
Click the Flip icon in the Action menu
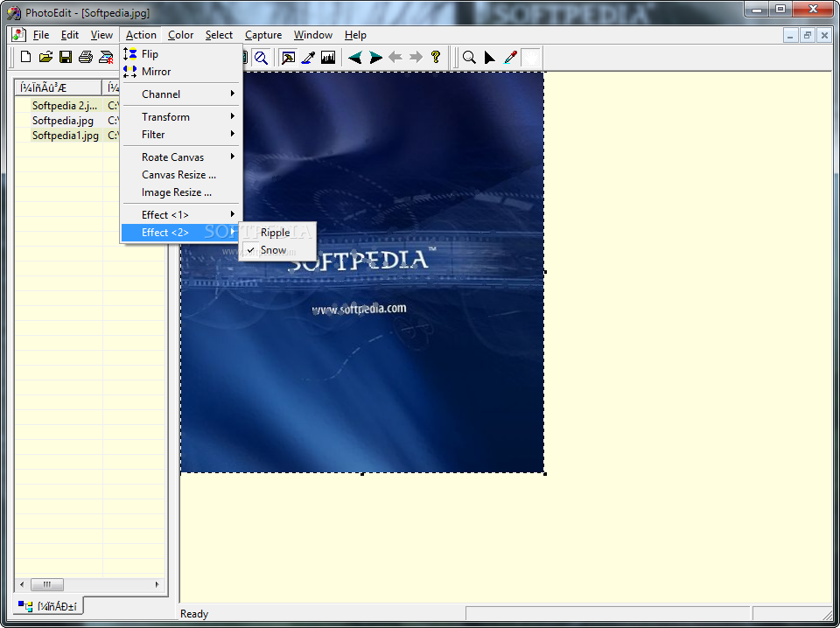pos(129,53)
